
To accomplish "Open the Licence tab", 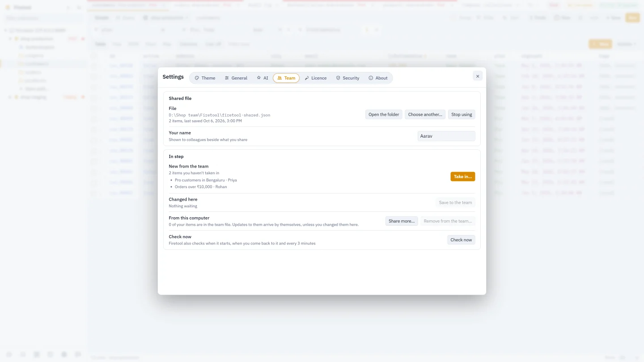I will pos(316,78).
